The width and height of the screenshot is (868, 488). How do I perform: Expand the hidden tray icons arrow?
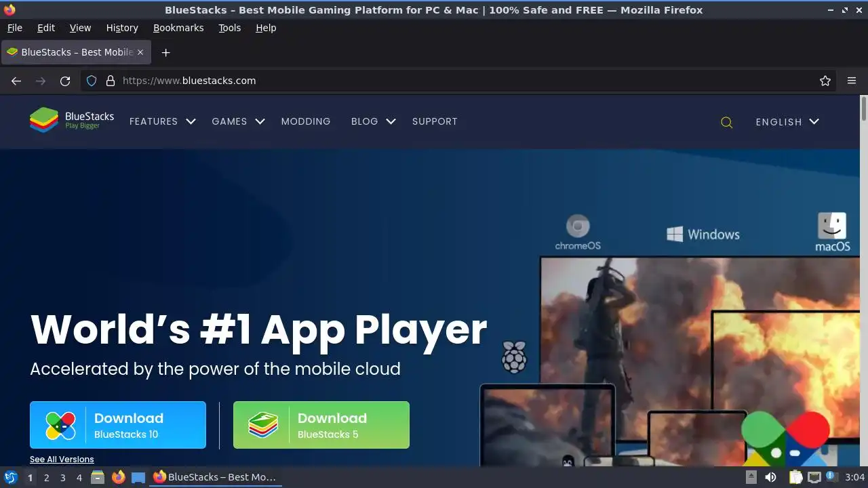click(x=751, y=477)
